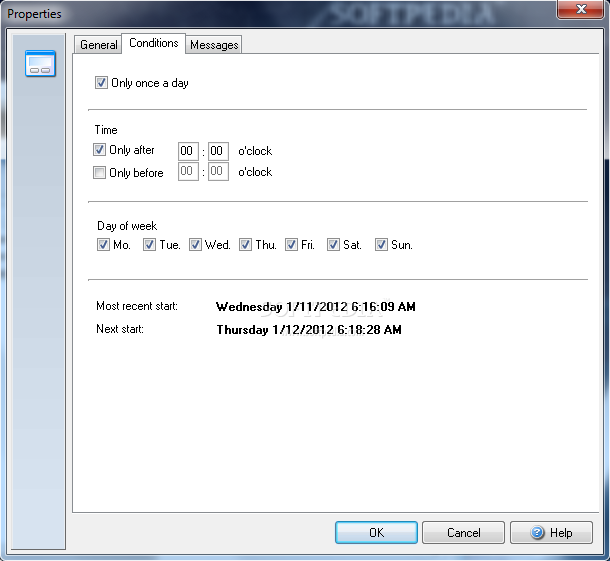
Task: Toggle the Wed. day checkbox
Action: pyautogui.click(x=195, y=245)
